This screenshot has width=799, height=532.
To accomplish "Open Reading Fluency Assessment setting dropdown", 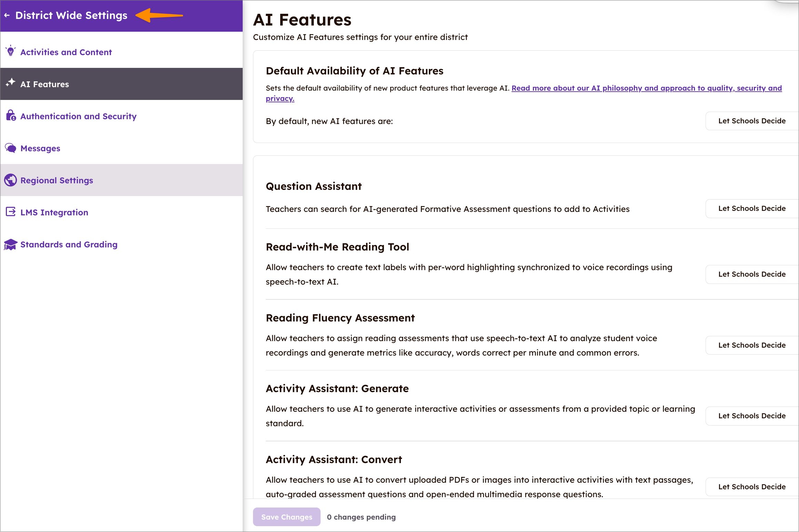I will [x=751, y=345].
